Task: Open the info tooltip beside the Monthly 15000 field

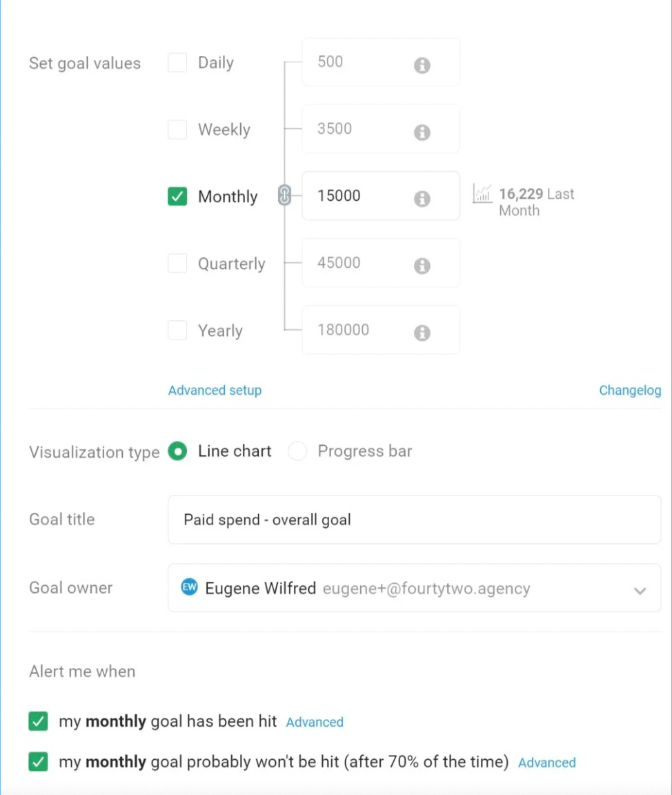Action: click(x=422, y=199)
